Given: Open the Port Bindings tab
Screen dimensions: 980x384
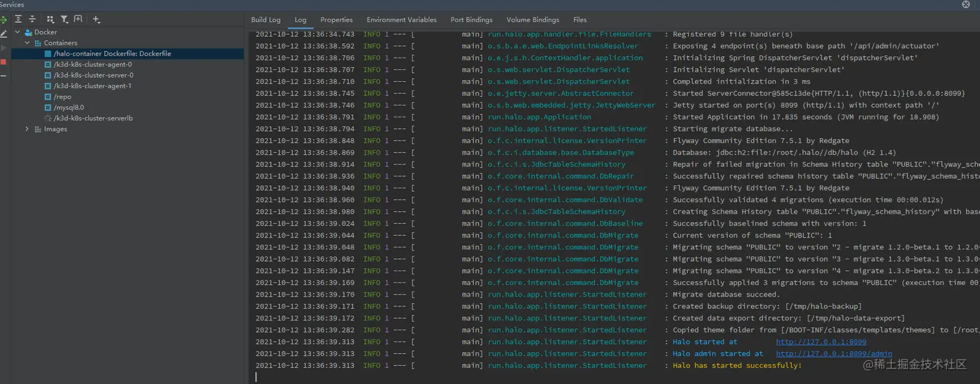Looking at the screenshot, I should (471, 19).
